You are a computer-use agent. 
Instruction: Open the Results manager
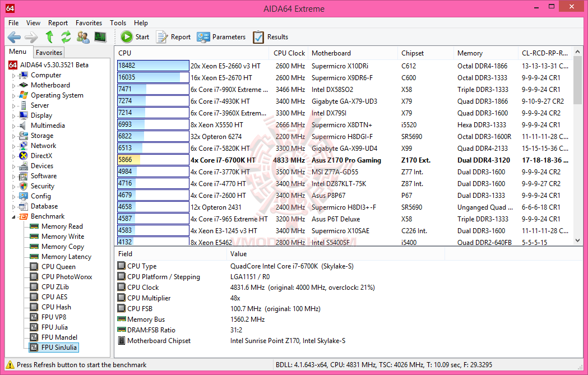(x=270, y=37)
